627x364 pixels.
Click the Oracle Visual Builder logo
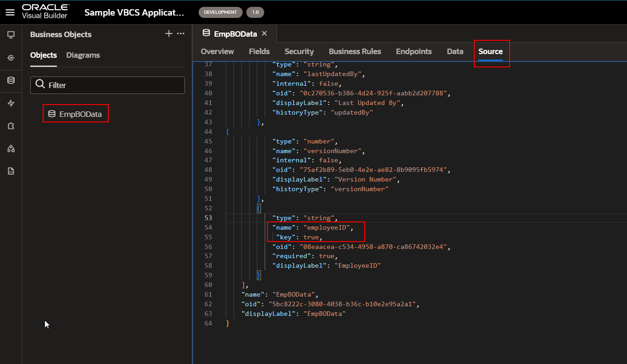pyautogui.click(x=46, y=12)
